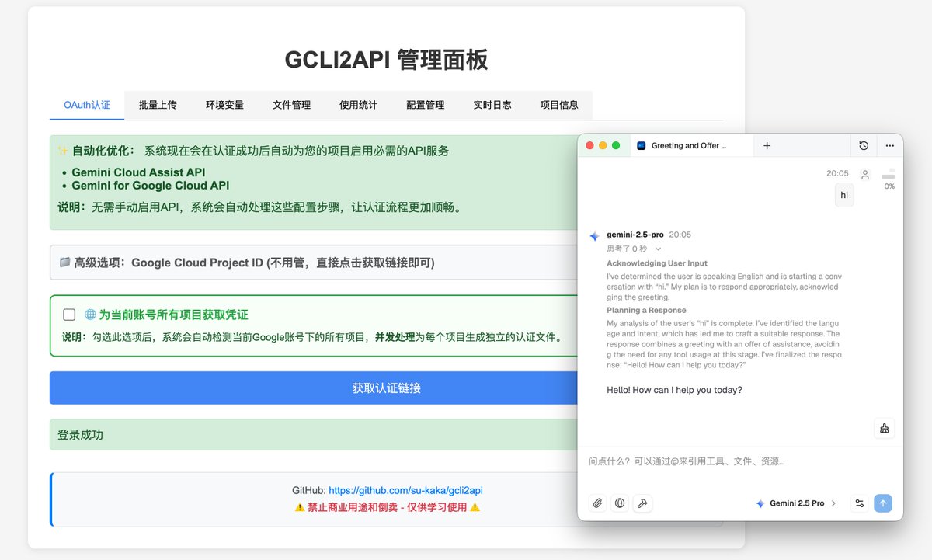Screen dimensions: 932x560
Task: Open the three-dot more menu
Action: 889,145
